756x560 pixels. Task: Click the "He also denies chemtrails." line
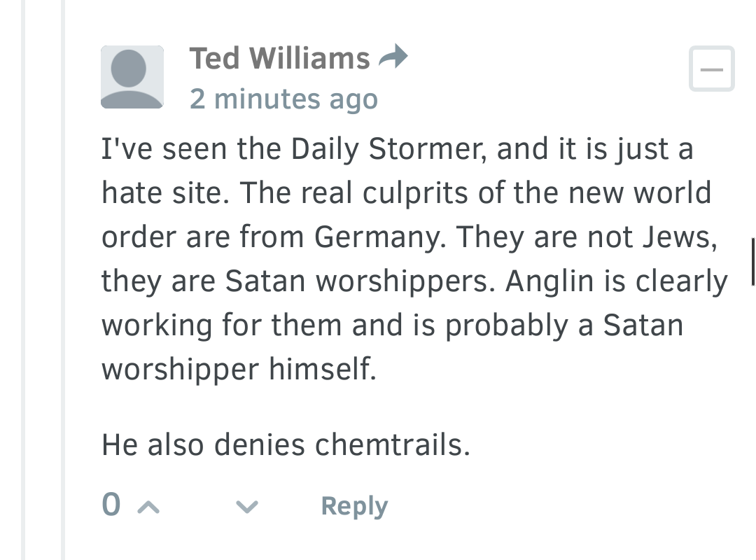(x=286, y=444)
